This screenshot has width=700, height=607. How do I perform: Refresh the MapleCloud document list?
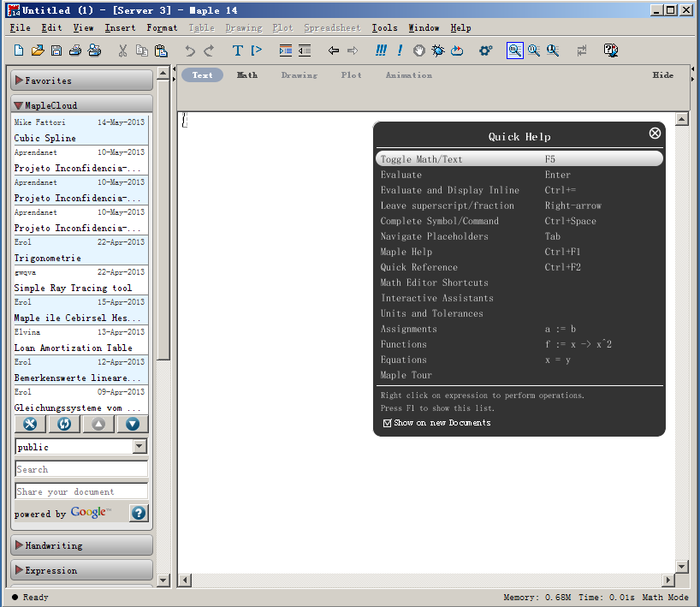tap(64, 424)
